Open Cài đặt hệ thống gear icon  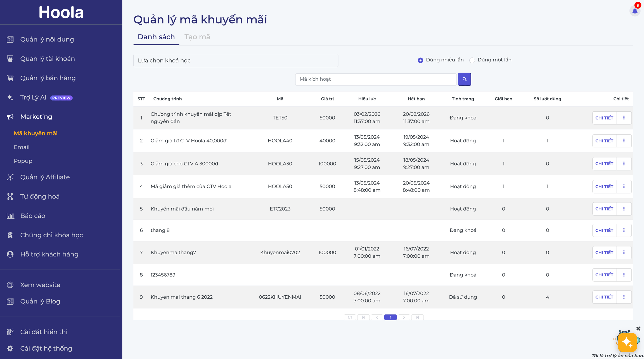coord(10,348)
